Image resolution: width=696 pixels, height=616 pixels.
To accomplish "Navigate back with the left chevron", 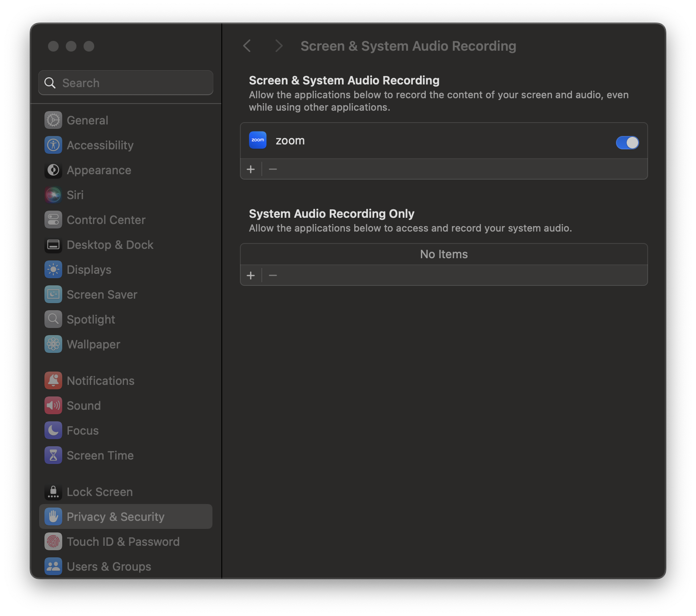I will (247, 46).
